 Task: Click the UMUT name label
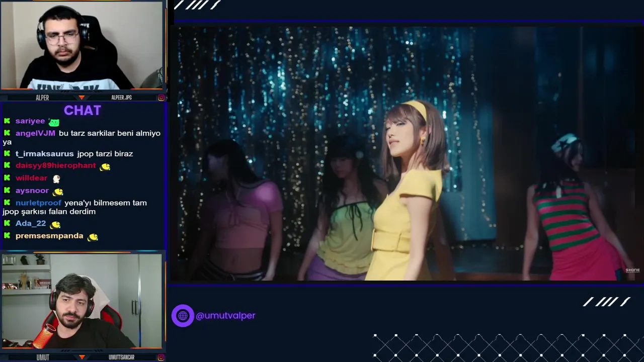click(x=43, y=357)
